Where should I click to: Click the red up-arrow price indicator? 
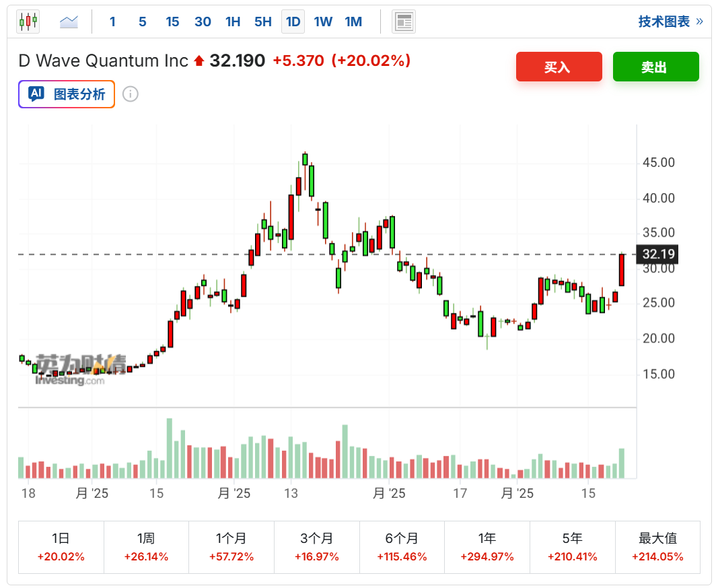(x=199, y=61)
